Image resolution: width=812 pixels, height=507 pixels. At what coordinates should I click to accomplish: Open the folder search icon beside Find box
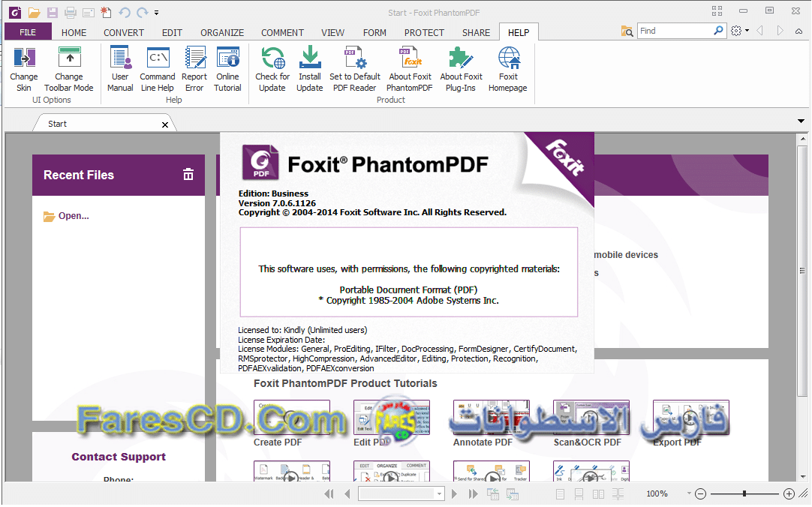(x=627, y=31)
